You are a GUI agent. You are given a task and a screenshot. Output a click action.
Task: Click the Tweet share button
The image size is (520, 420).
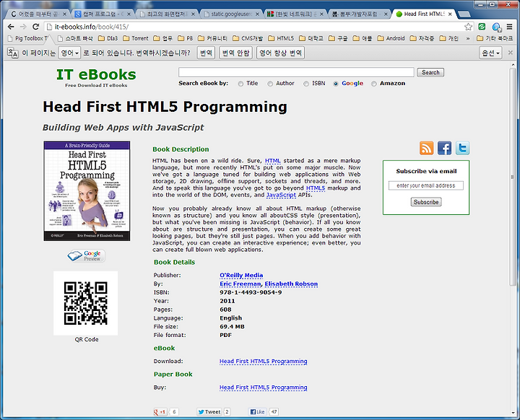pos(209,412)
